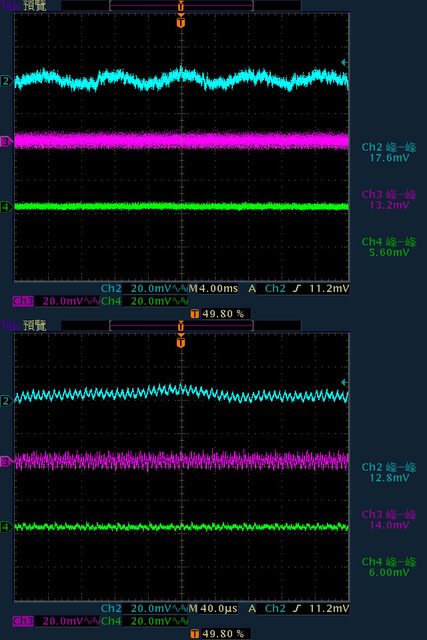The width and height of the screenshot is (427, 640).
Task: Toggle the highlighted Ch3 label below the 4.00ms capture
Action: [x=22, y=301]
